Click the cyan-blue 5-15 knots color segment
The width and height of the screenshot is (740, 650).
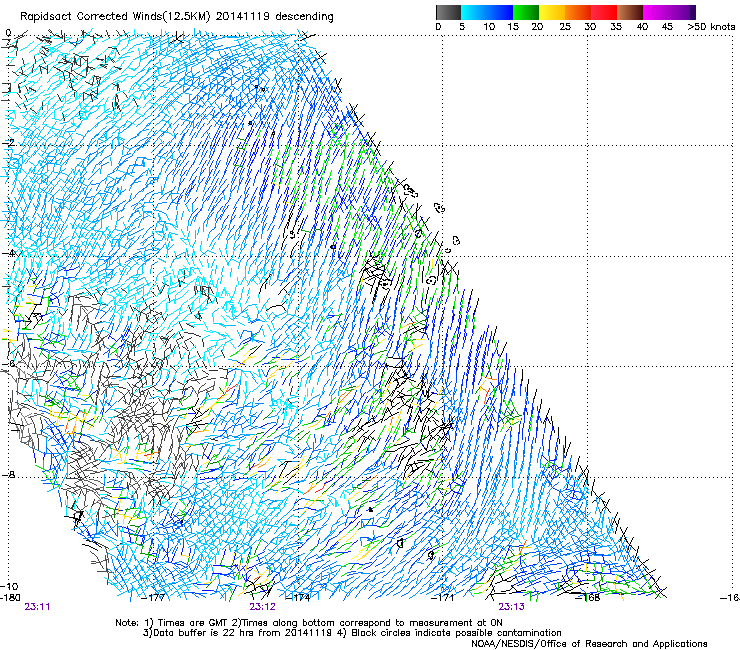tap(487, 12)
